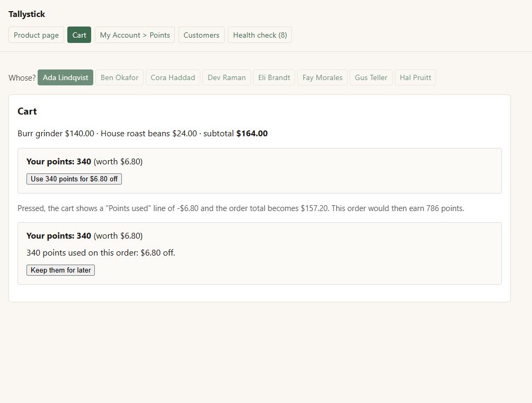Click the Burr grinder $140.00 item text
This screenshot has width=532, height=403.
[56, 134]
